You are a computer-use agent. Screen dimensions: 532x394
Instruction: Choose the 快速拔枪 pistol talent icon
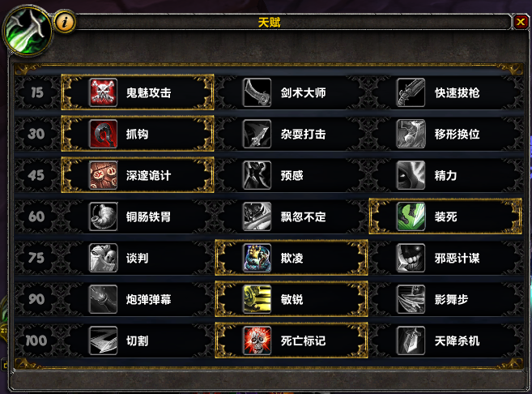(x=411, y=92)
